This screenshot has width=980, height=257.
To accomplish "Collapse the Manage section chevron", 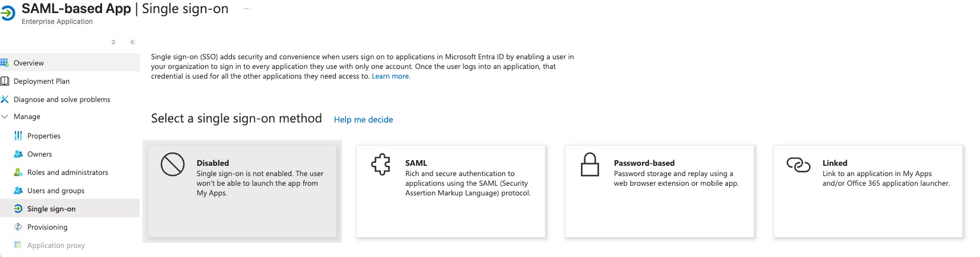I will (5, 116).
